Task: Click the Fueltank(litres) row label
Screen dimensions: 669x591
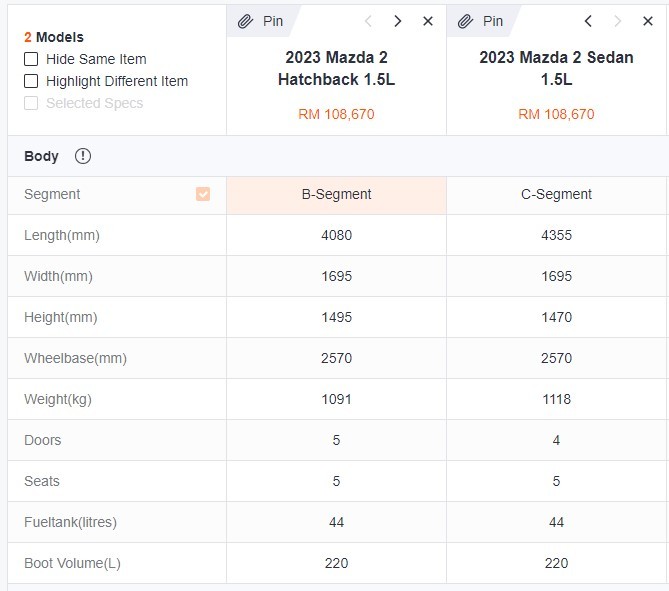Action: click(70, 522)
